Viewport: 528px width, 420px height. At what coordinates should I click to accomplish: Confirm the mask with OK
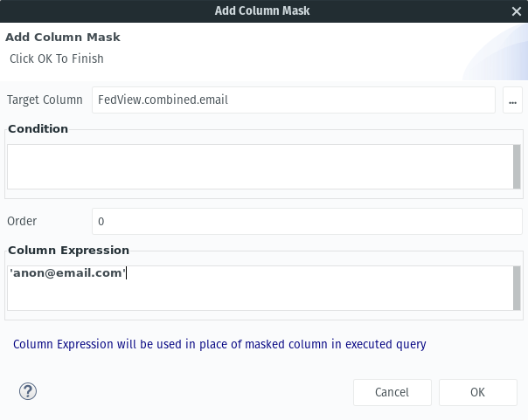pyautogui.click(x=478, y=392)
